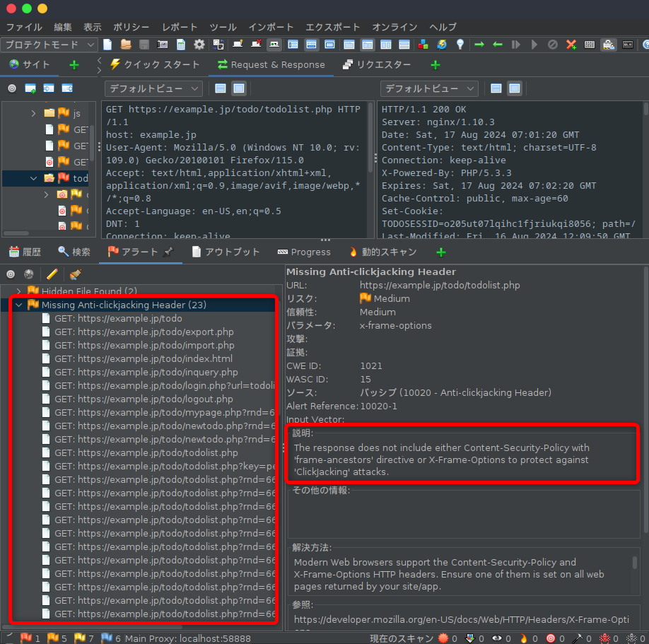The image size is (649, 644).
Task: Add bottom panel tab with green plus
Action: coord(441,252)
